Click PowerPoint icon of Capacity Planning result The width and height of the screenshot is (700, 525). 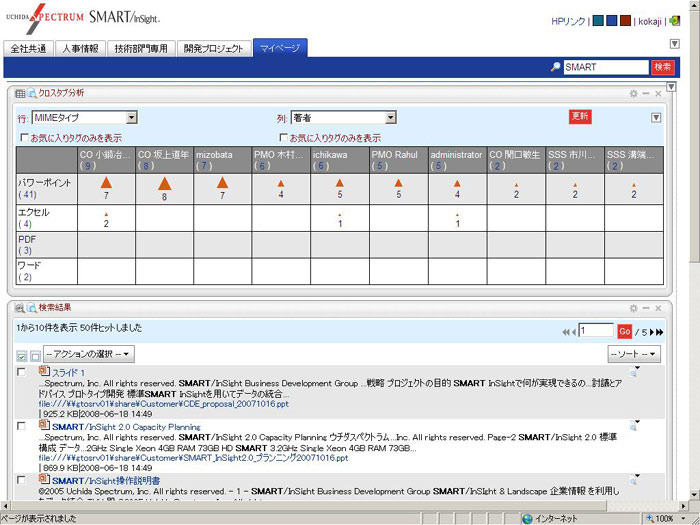(44, 425)
